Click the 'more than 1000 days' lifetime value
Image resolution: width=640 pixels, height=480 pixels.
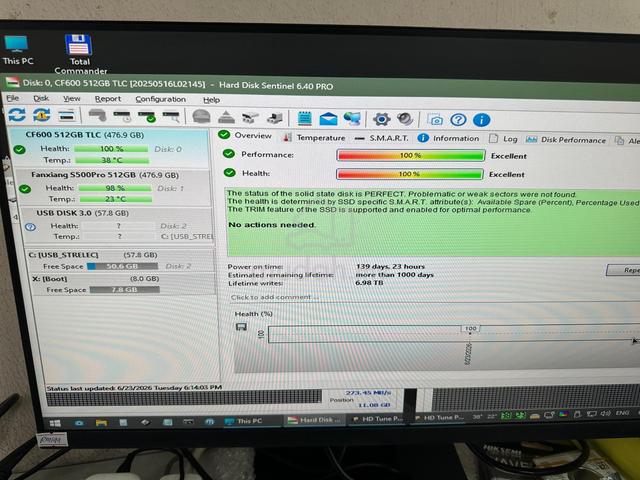(394, 275)
